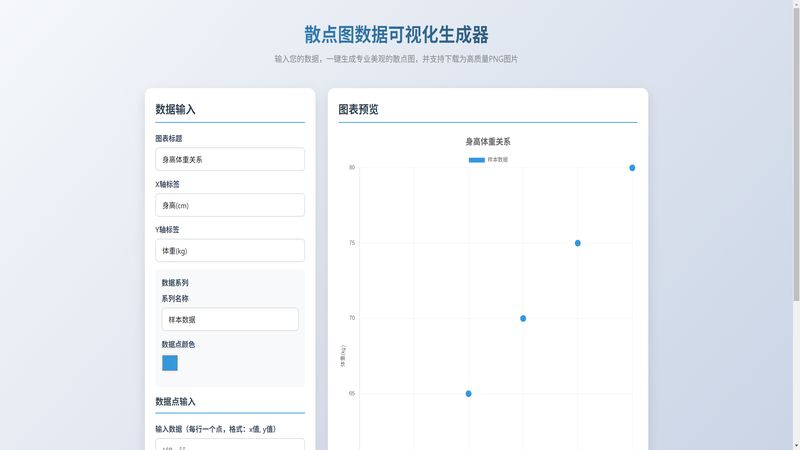The width and height of the screenshot is (800, 450).
Task: Click the scatter point at y=75
Action: [x=578, y=243]
